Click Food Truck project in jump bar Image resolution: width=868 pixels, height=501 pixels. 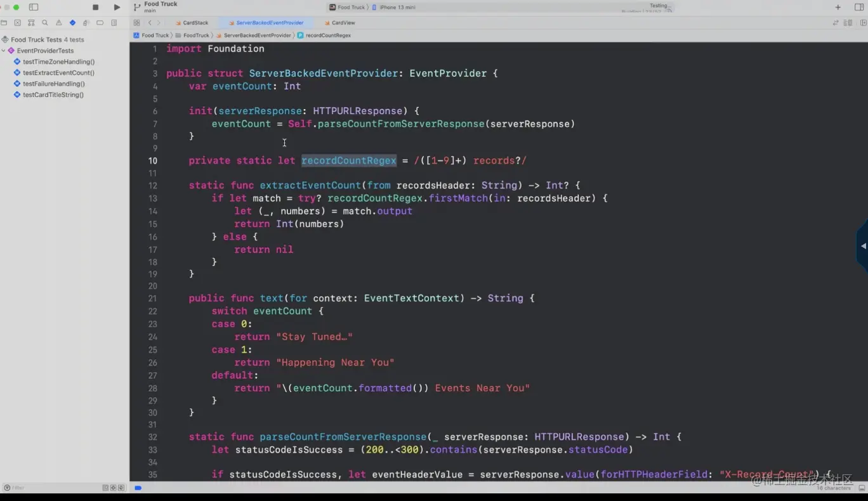pyautogui.click(x=151, y=36)
